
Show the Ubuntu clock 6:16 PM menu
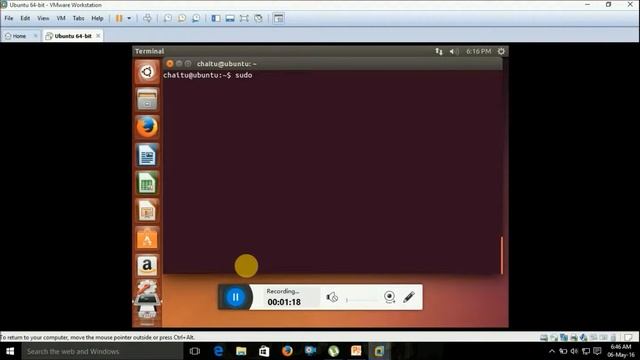point(479,51)
